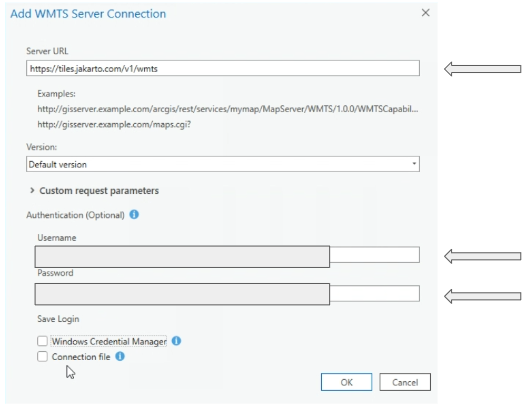
Task: Expand Custom request parameters chevron
Action: 32,191
